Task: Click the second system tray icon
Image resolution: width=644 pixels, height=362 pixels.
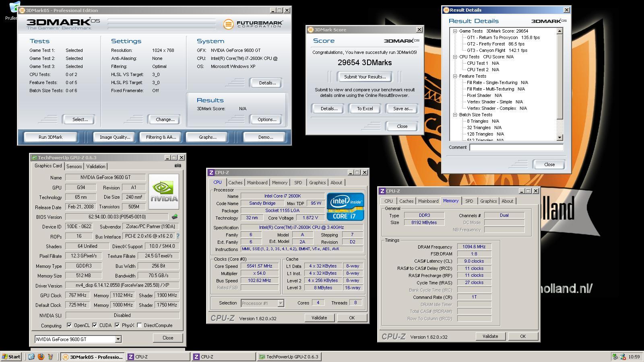Action: pyautogui.click(x=623, y=357)
